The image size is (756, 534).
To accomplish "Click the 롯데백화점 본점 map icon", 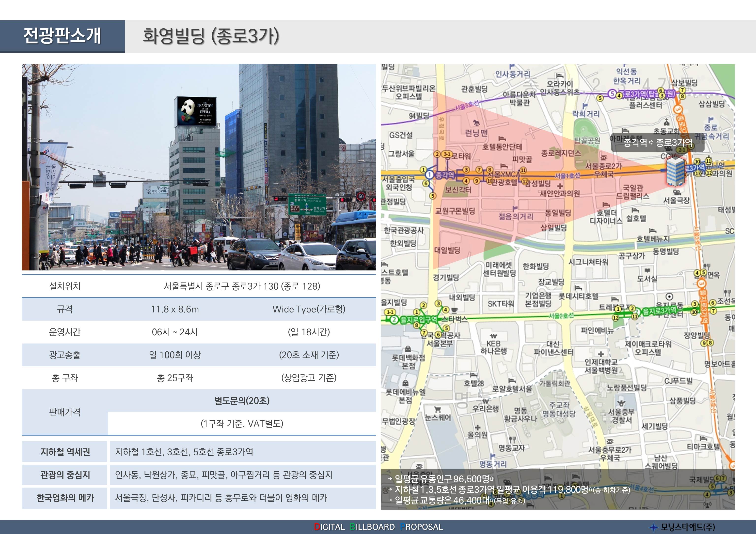I will [x=408, y=349].
